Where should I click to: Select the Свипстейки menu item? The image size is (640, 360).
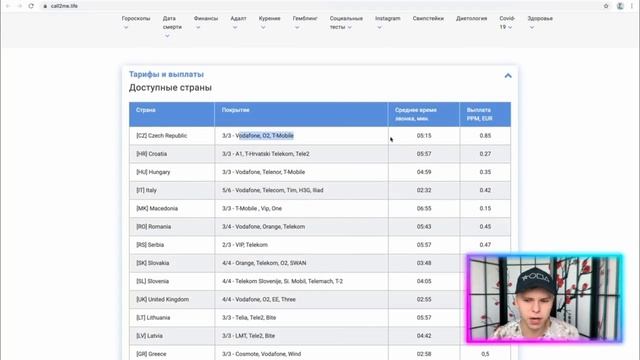click(428, 18)
